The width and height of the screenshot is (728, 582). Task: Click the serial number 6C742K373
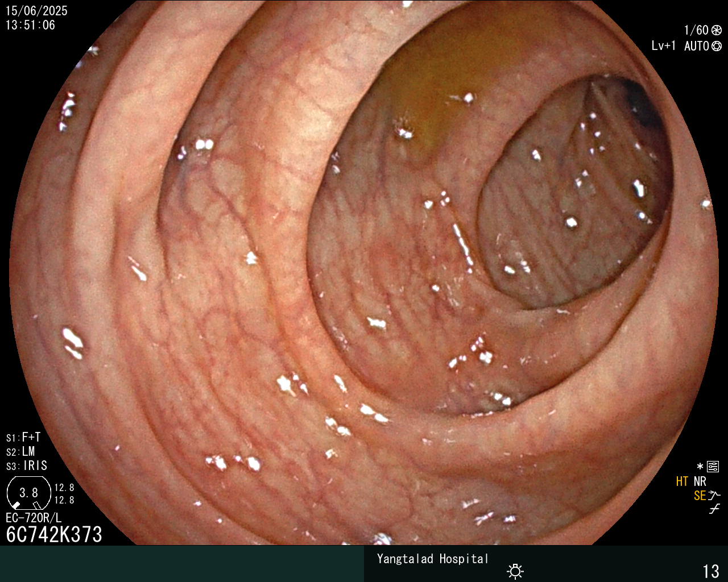pos(54,534)
